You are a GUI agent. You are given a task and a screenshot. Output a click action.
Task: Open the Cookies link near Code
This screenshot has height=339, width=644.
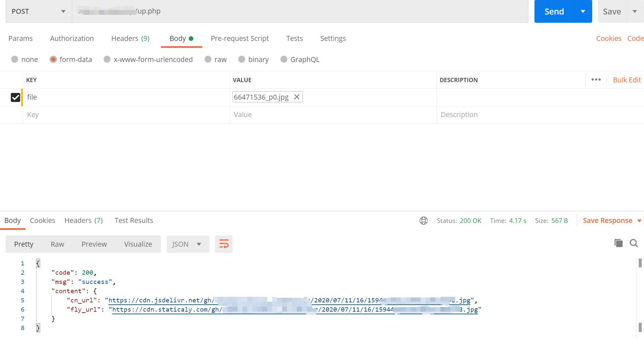609,38
